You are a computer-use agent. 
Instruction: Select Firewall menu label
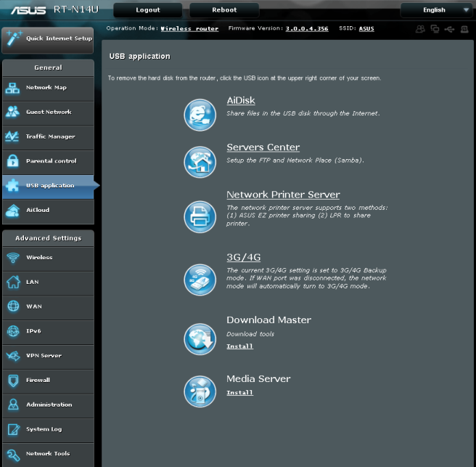point(38,380)
